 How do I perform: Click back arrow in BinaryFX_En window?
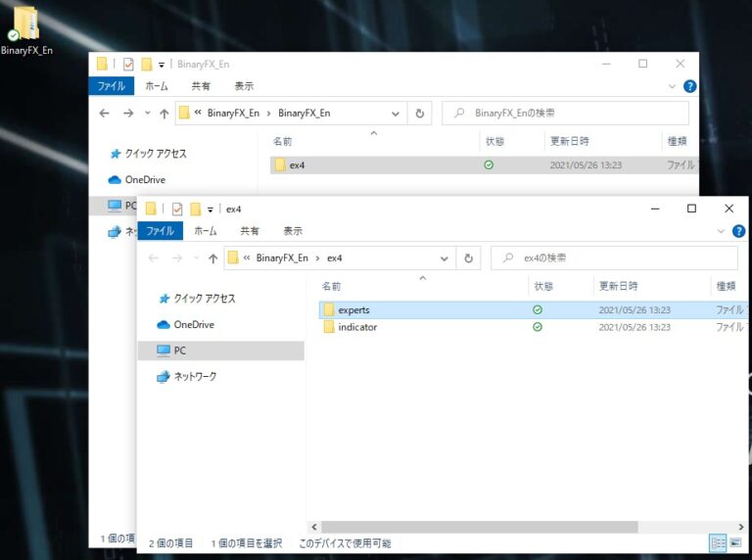[105, 114]
